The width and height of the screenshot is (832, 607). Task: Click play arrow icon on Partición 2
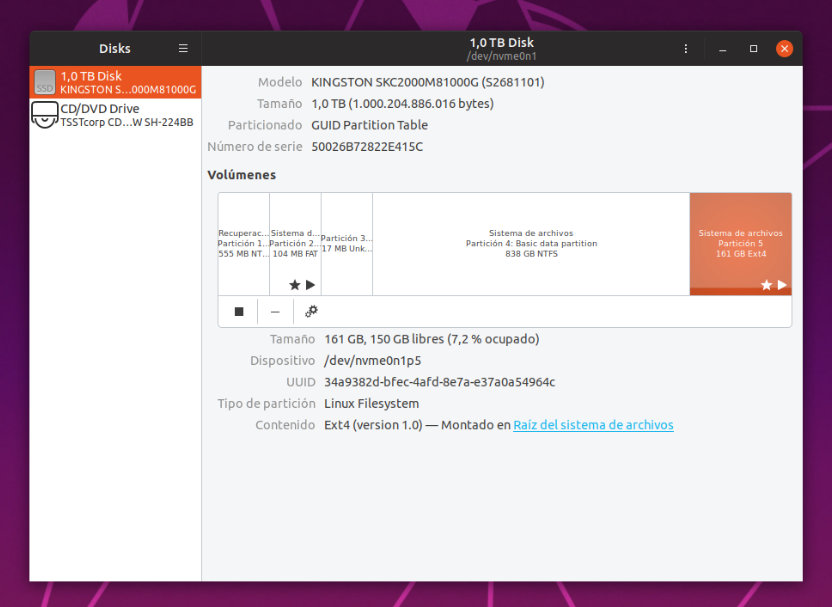coord(310,285)
